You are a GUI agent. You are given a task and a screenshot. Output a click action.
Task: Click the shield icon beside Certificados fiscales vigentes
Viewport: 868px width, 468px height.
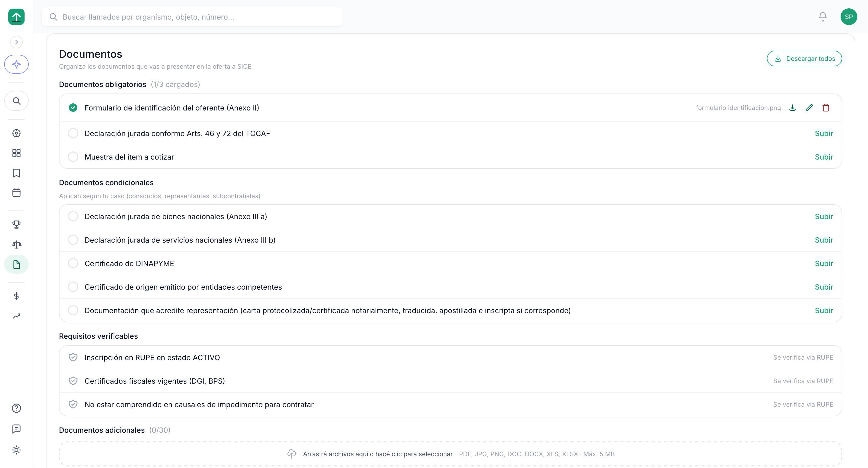73,381
